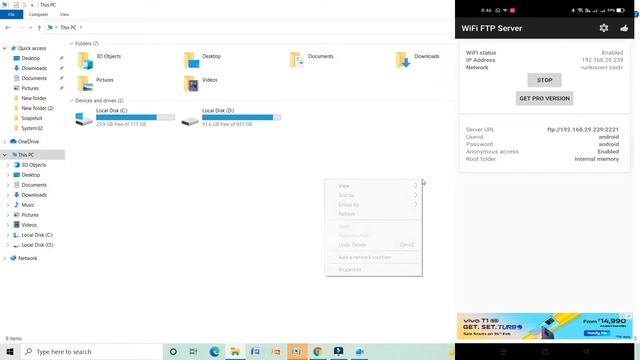Close the ad with its X icon
The height and width of the screenshot is (360, 640).
point(629,316)
